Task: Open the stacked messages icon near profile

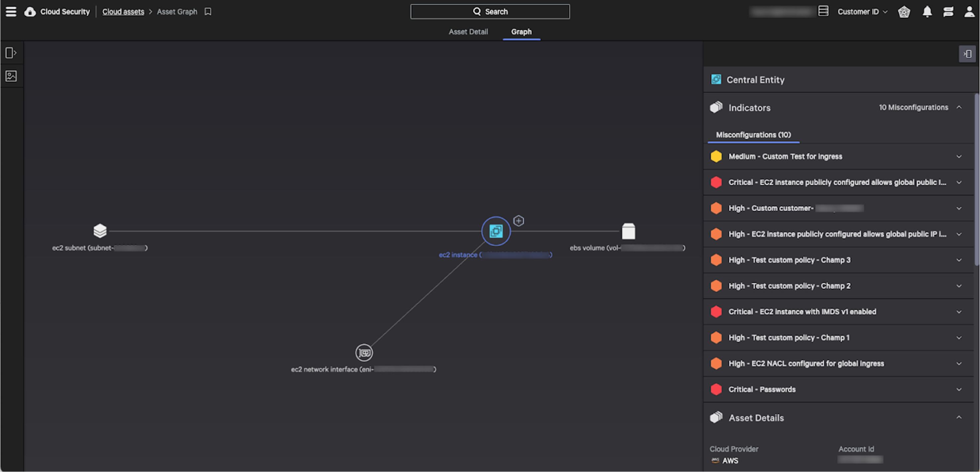Action: click(x=948, y=11)
